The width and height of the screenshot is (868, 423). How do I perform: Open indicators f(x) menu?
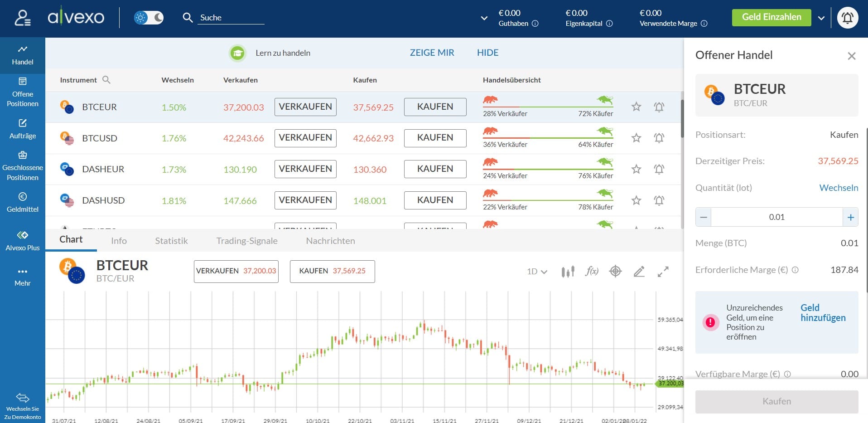tap(592, 271)
